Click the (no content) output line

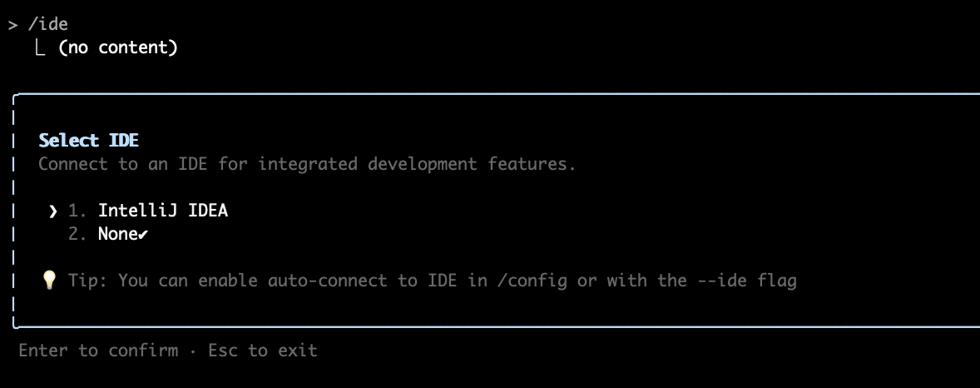click(118, 47)
